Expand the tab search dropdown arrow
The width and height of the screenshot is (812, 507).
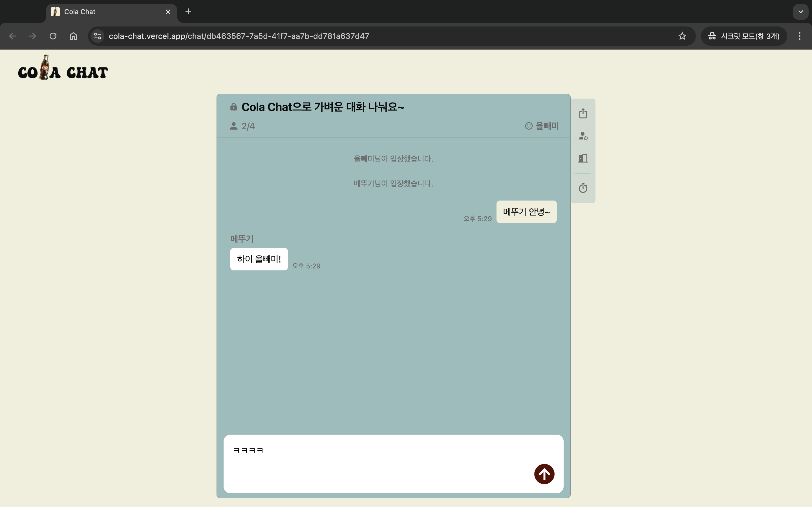(800, 12)
